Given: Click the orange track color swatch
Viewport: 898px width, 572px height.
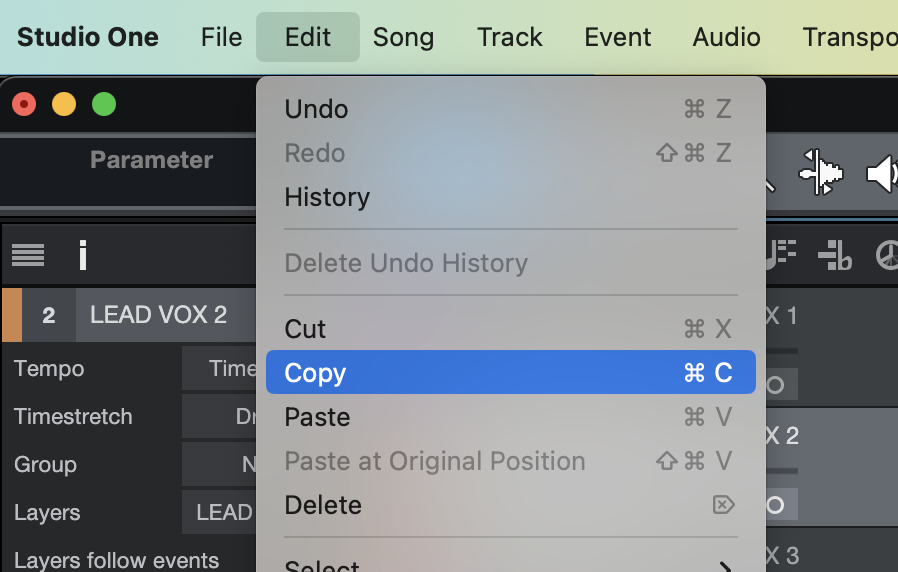Looking at the screenshot, I should (x=12, y=316).
